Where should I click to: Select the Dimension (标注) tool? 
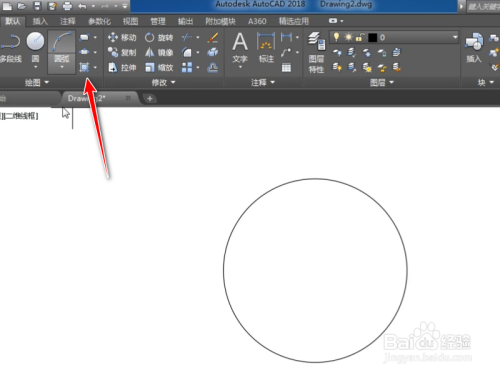click(266, 48)
